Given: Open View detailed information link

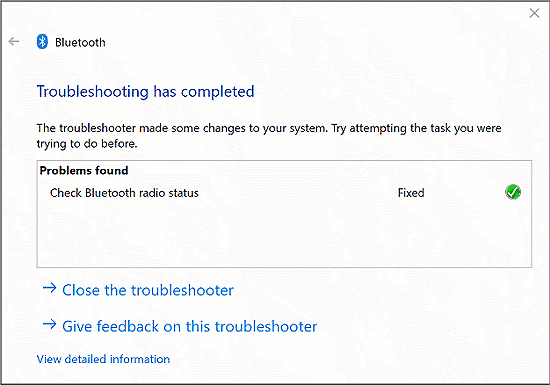Looking at the screenshot, I should (x=103, y=359).
